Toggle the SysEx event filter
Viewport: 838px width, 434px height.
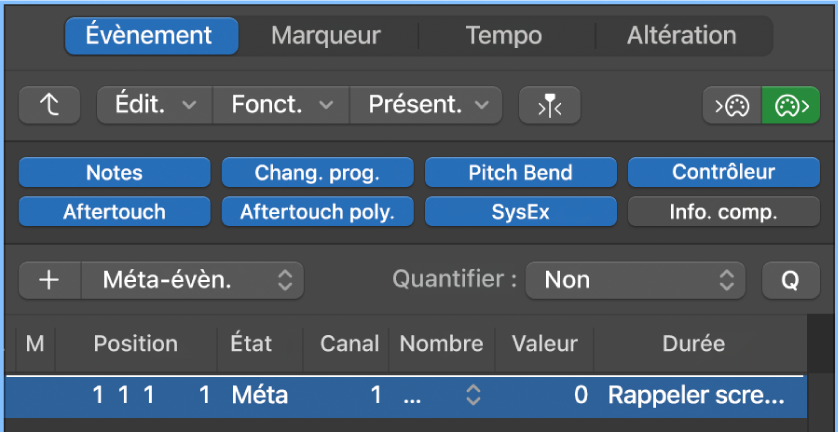pyautogui.click(x=520, y=212)
